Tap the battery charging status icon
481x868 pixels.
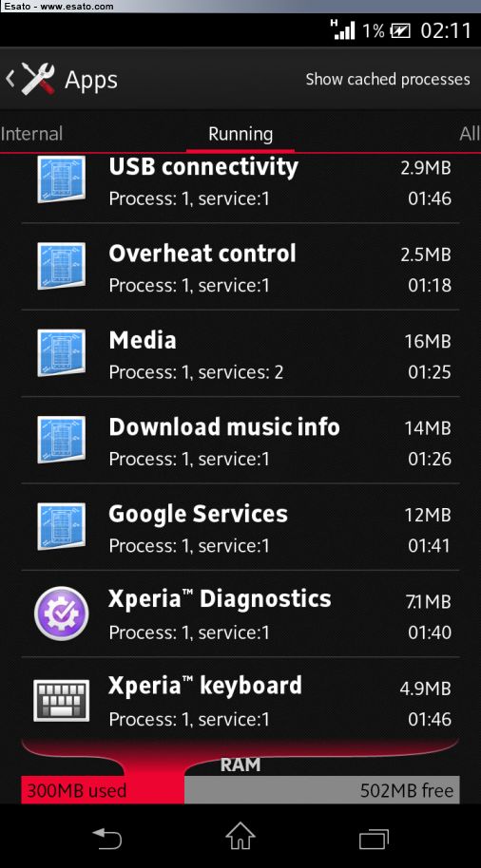click(400, 31)
